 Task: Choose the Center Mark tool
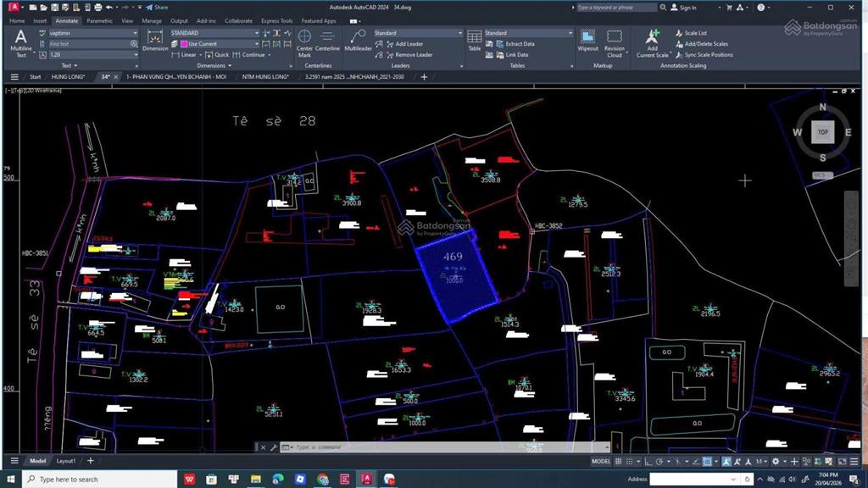[x=304, y=43]
